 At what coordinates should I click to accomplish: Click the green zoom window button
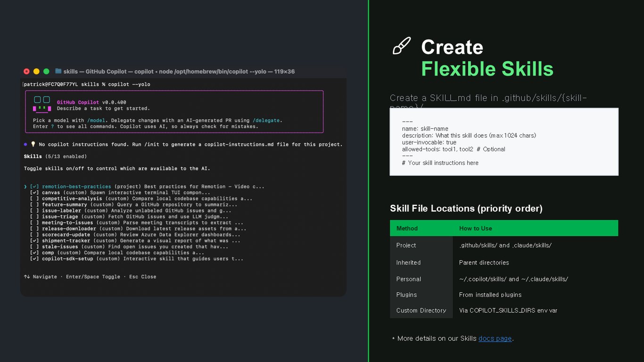point(46,71)
